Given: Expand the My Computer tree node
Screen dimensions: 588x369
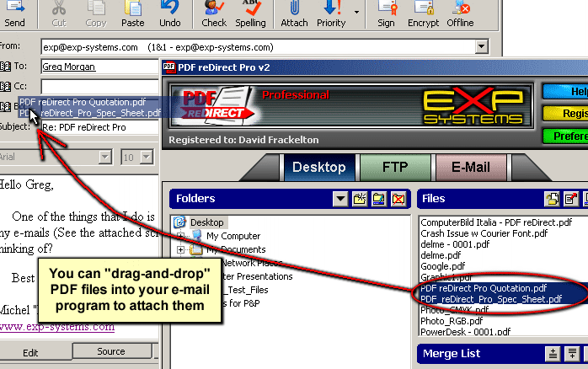Looking at the screenshot, I should coord(180,236).
